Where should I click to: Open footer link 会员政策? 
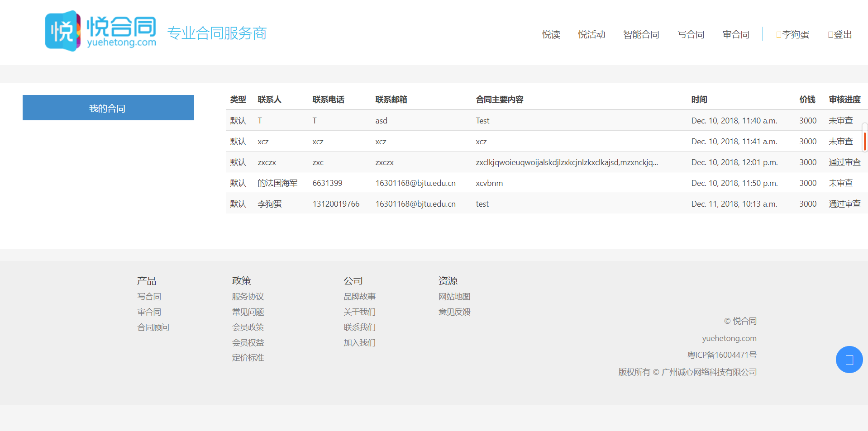(x=248, y=327)
